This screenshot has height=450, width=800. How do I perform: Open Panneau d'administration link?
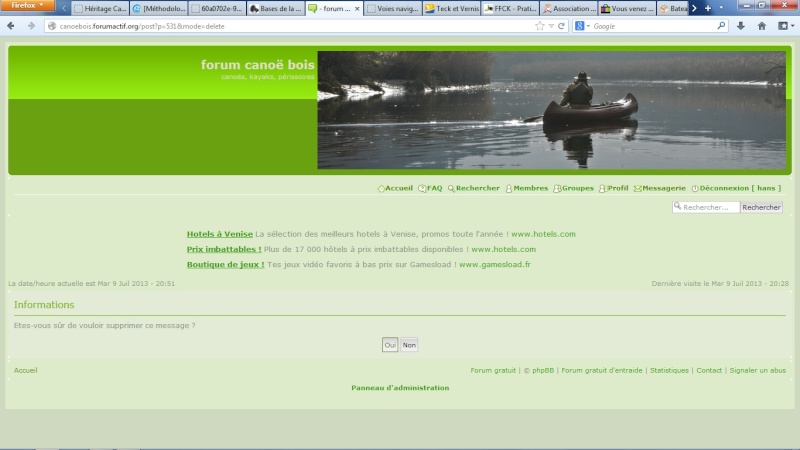pyautogui.click(x=400, y=388)
